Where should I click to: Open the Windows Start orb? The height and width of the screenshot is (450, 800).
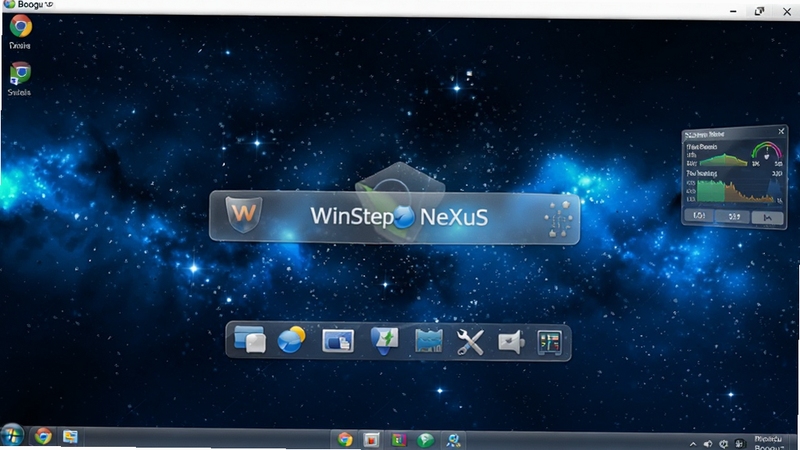coord(12,436)
